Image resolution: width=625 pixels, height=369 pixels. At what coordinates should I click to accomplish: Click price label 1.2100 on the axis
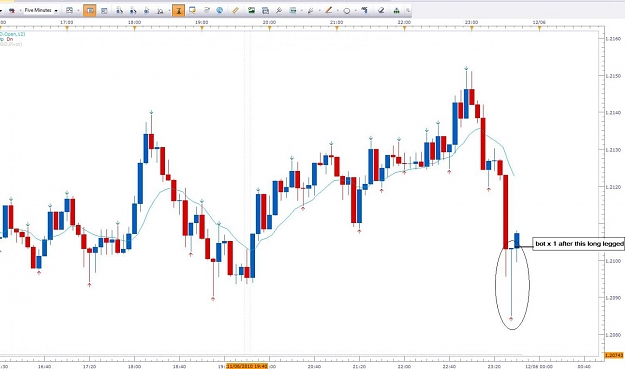[x=613, y=261]
